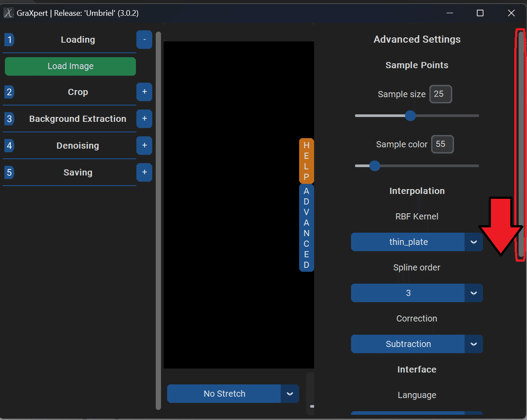This screenshot has width=527, height=420.
Task: Open the Crop step header
Action: (x=78, y=92)
